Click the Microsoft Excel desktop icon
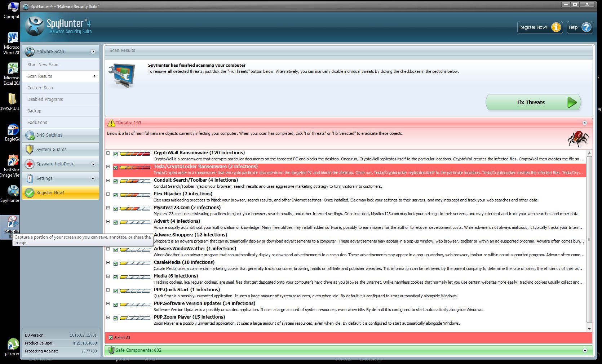Screen dimensions: 602x364 [13, 68]
